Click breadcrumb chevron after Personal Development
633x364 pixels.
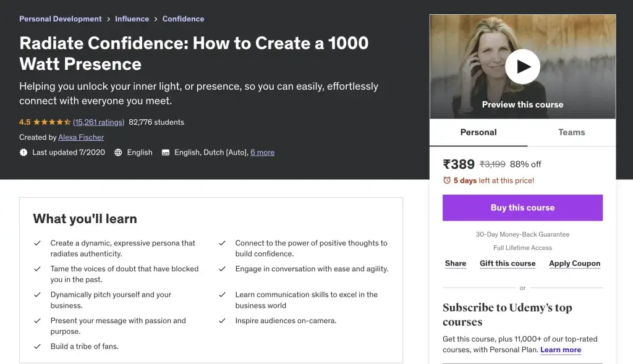108,19
